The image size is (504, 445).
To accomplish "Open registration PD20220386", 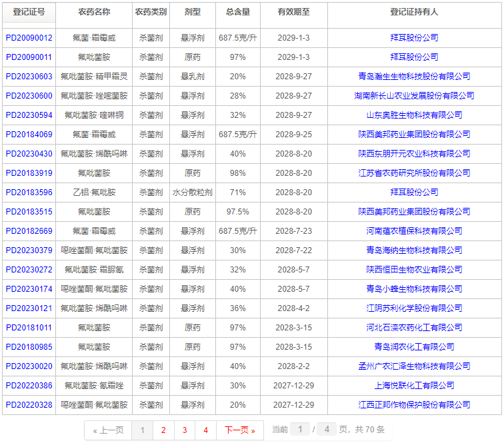I will pos(29,386).
